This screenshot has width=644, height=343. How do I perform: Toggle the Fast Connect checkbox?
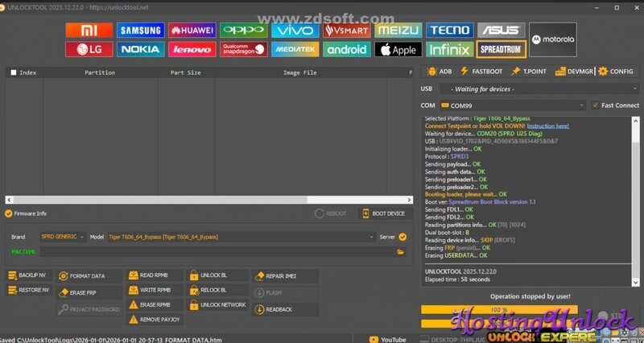595,105
